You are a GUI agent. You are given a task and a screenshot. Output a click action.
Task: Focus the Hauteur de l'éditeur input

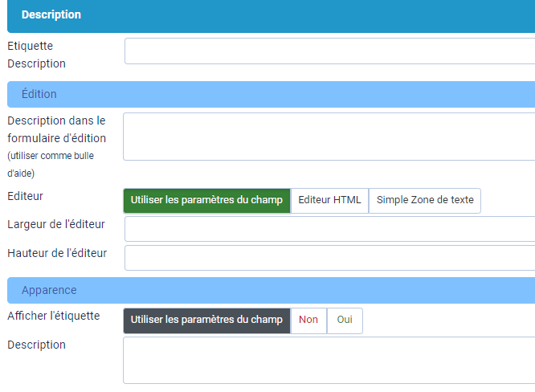click(x=330, y=258)
